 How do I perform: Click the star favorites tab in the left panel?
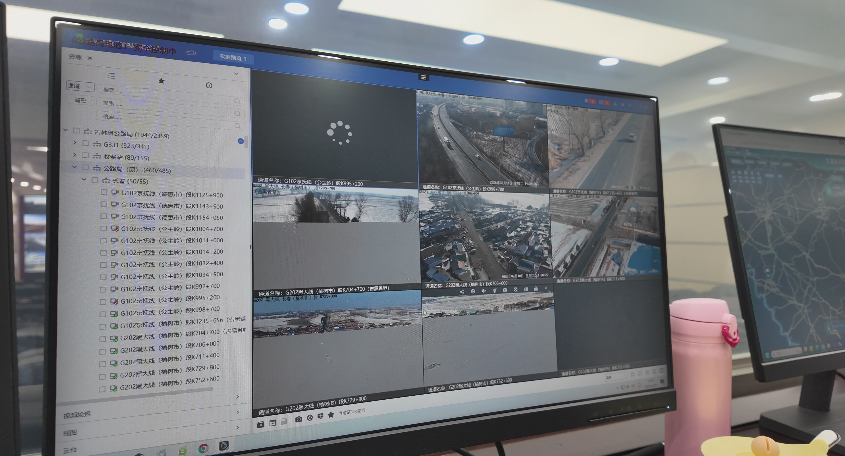[161, 81]
